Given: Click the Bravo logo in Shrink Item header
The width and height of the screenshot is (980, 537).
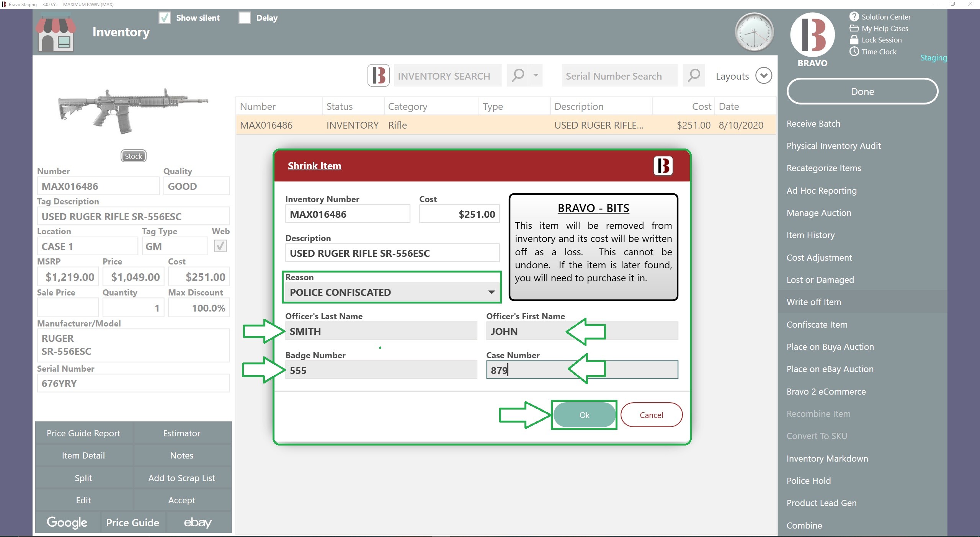Looking at the screenshot, I should click(663, 166).
